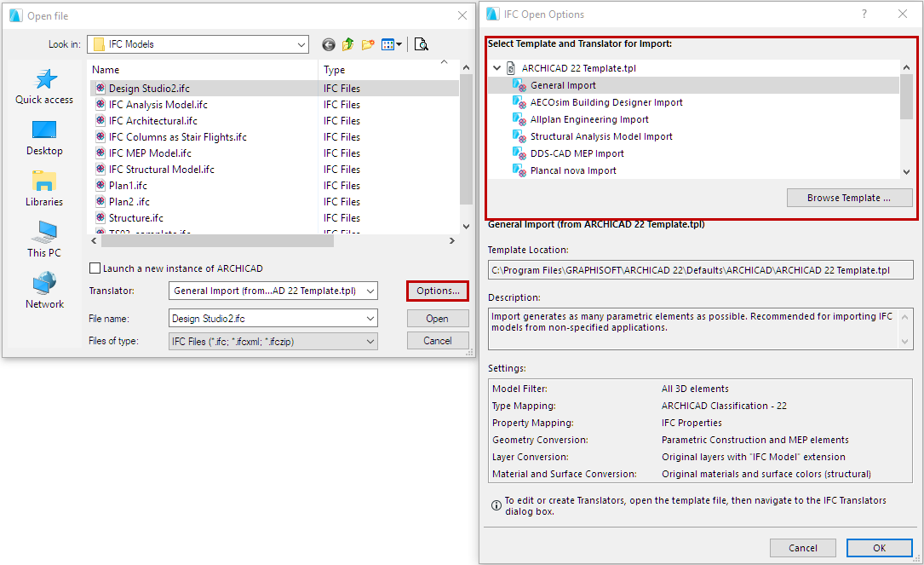Select Plan2 .ifc in the file list
This screenshot has width=924, height=565.
[x=129, y=202]
